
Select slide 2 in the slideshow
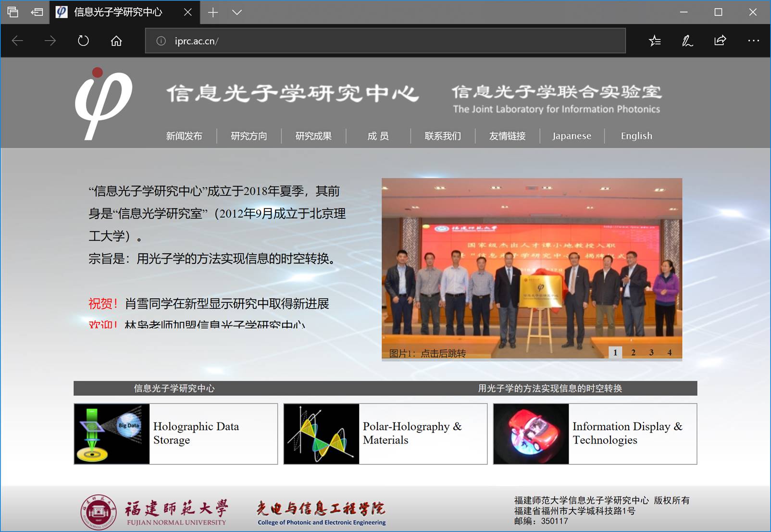634,352
